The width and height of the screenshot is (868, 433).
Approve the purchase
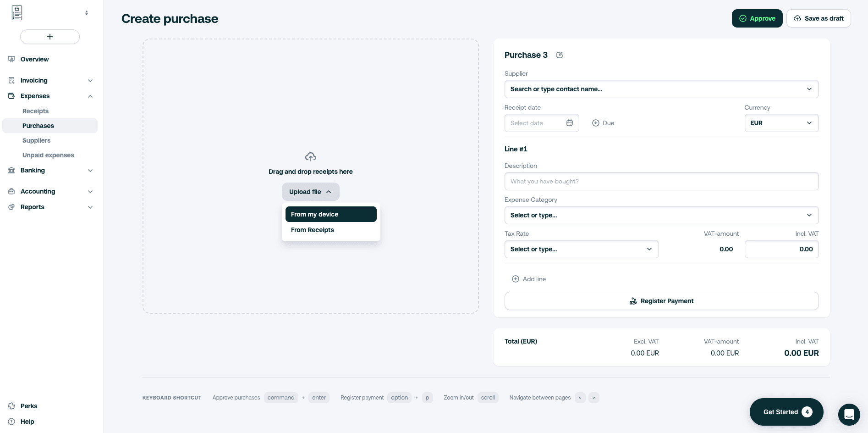pos(757,18)
